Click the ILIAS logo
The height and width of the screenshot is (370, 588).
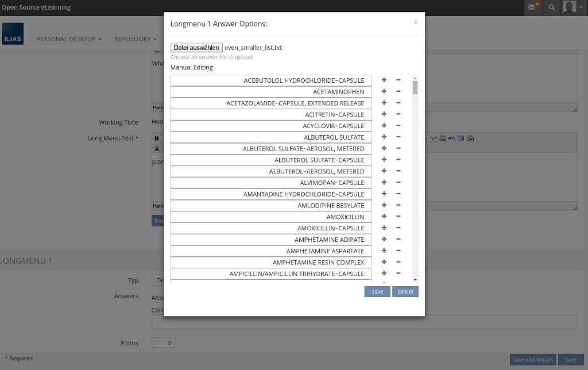click(13, 34)
